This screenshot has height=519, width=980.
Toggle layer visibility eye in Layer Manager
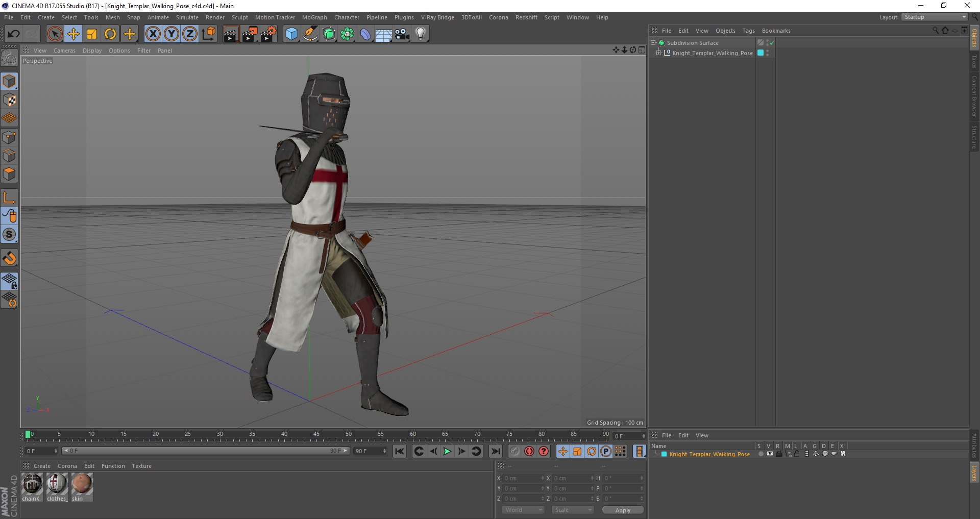point(770,454)
